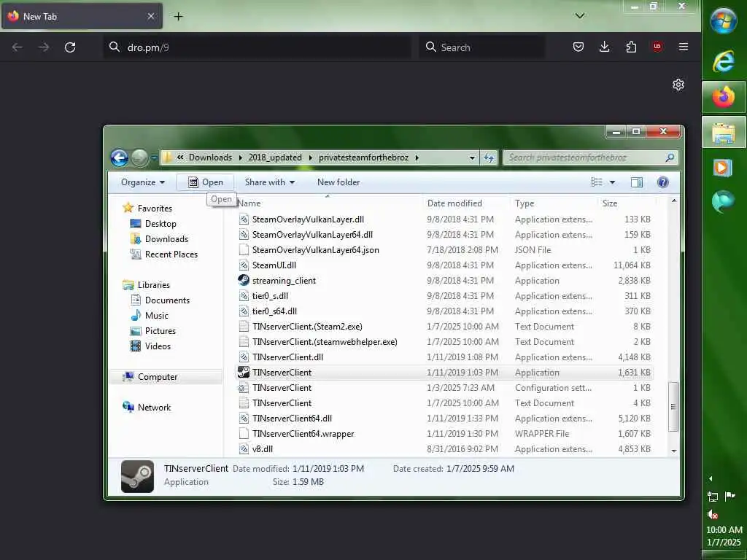
Task: Sort files by the Size column
Action: pyautogui.click(x=627, y=203)
